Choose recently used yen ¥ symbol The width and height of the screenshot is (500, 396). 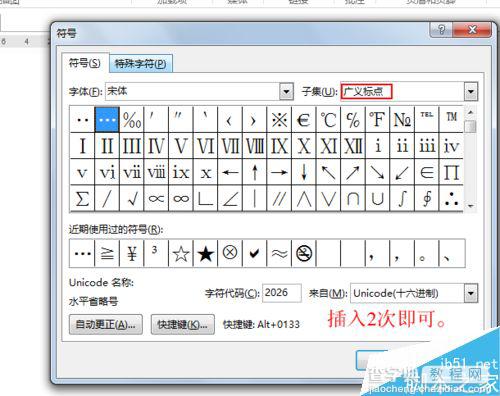[132, 253]
